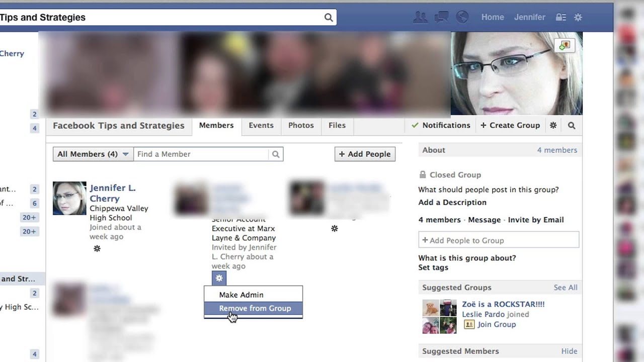The width and height of the screenshot is (644, 362).
Task: Click the Find a Member field
Action: [201, 154]
